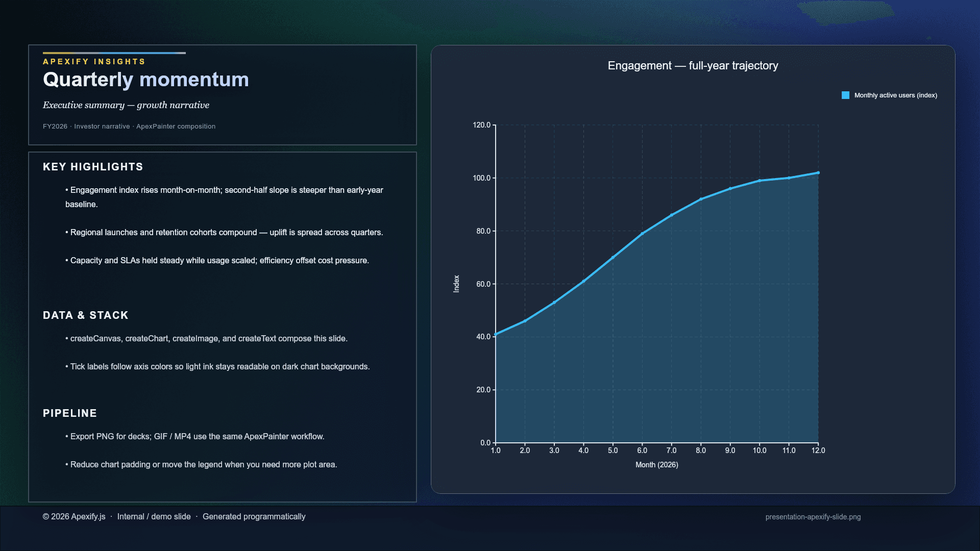Click the Quarterly momentum headline
Image resolution: width=980 pixels, height=551 pixels.
[x=146, y=80]
